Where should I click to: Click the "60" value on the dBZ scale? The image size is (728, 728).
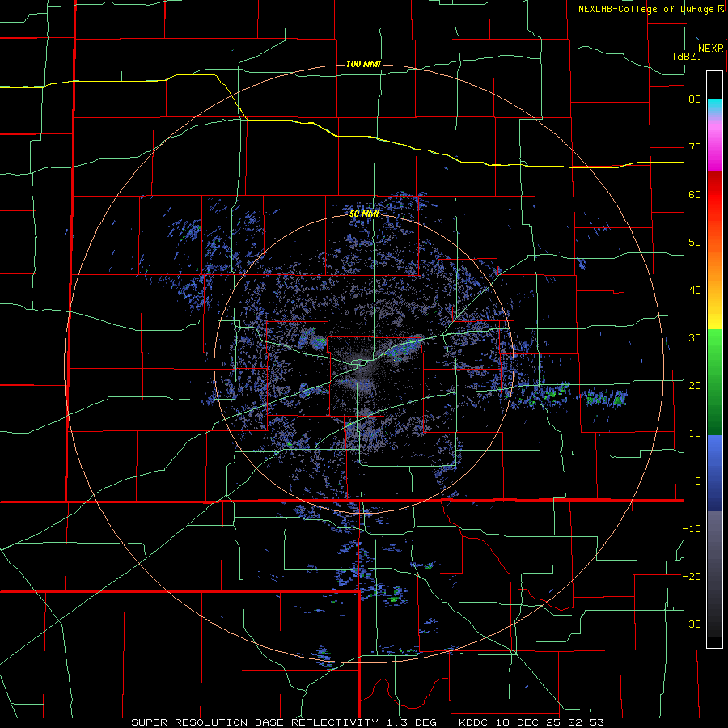point(695,194)
